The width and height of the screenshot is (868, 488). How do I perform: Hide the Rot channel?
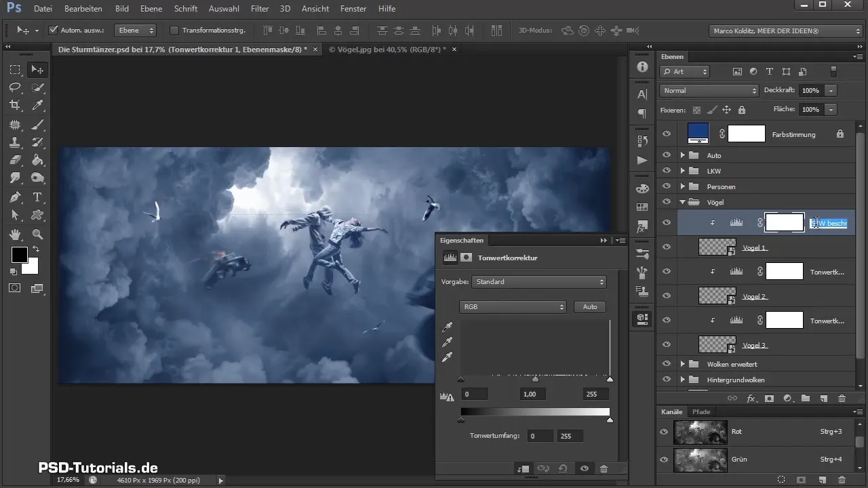665,431
